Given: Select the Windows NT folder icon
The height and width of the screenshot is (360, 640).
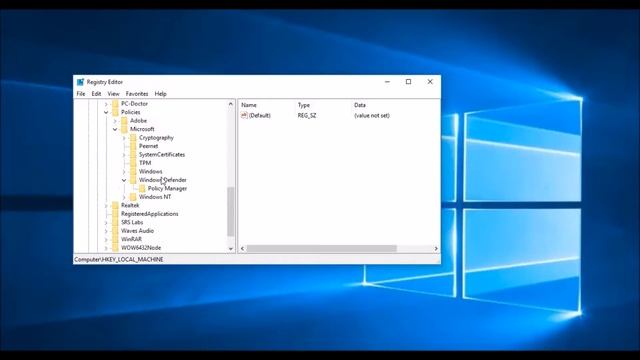Looking at the screenshot, I should click(x=133, y=197).
